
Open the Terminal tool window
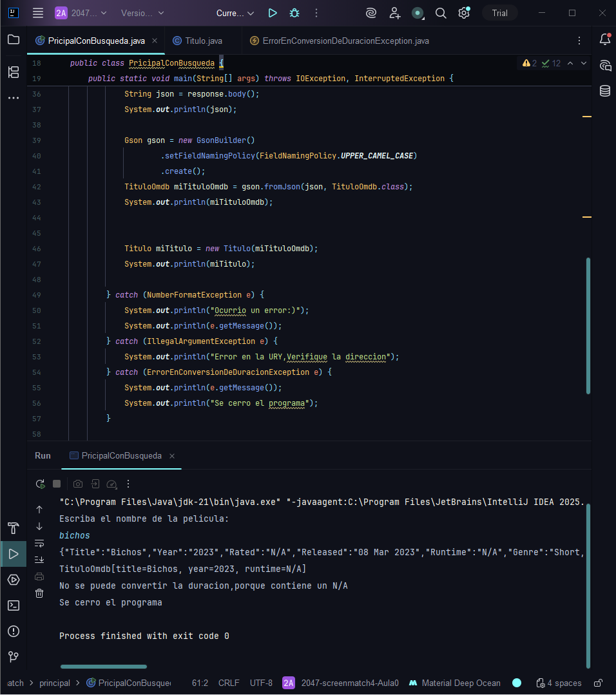[x=14, y=605]
